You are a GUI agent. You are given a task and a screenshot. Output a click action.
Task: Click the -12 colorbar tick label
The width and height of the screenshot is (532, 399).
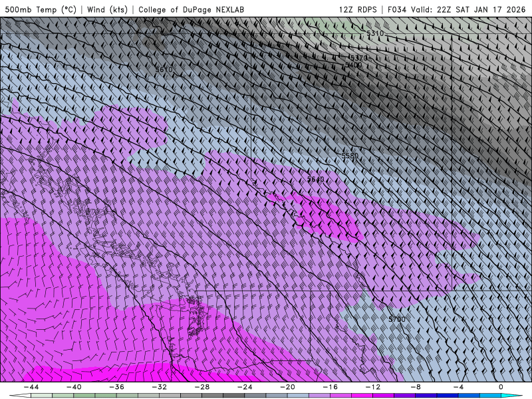point(373,387)
